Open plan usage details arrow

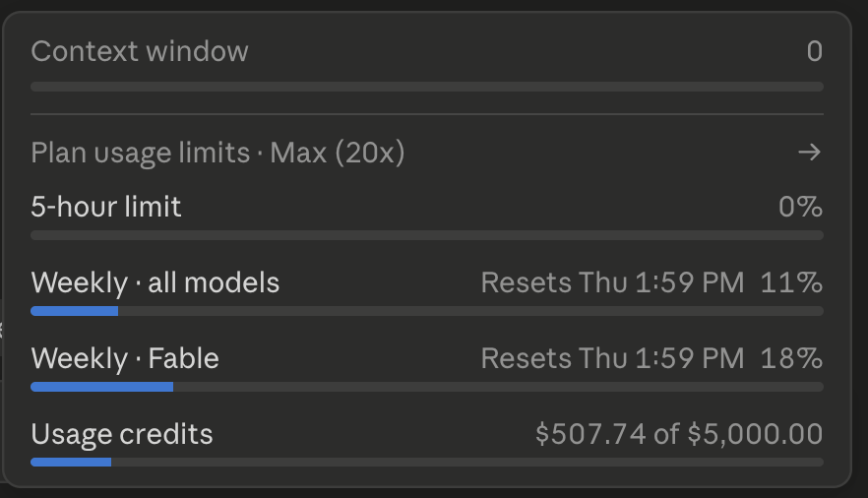click(x=809, y=153)
